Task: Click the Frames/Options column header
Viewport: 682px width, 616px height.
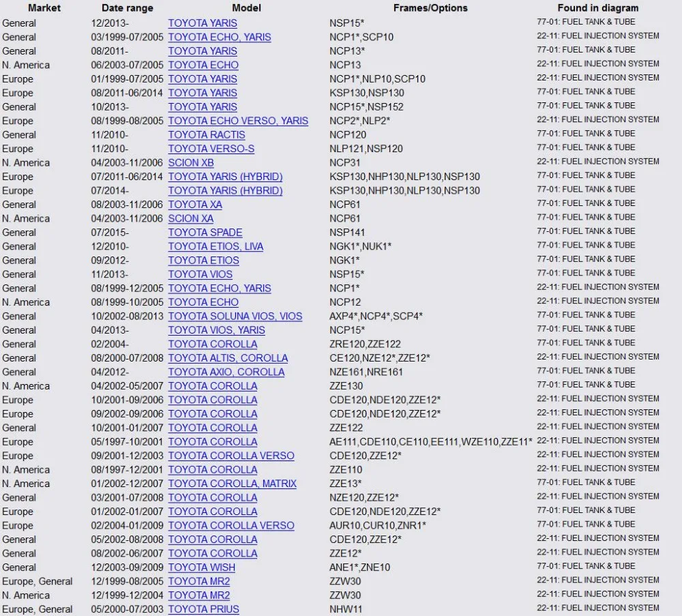Action: pyautogui.click(x=430, y=8)
